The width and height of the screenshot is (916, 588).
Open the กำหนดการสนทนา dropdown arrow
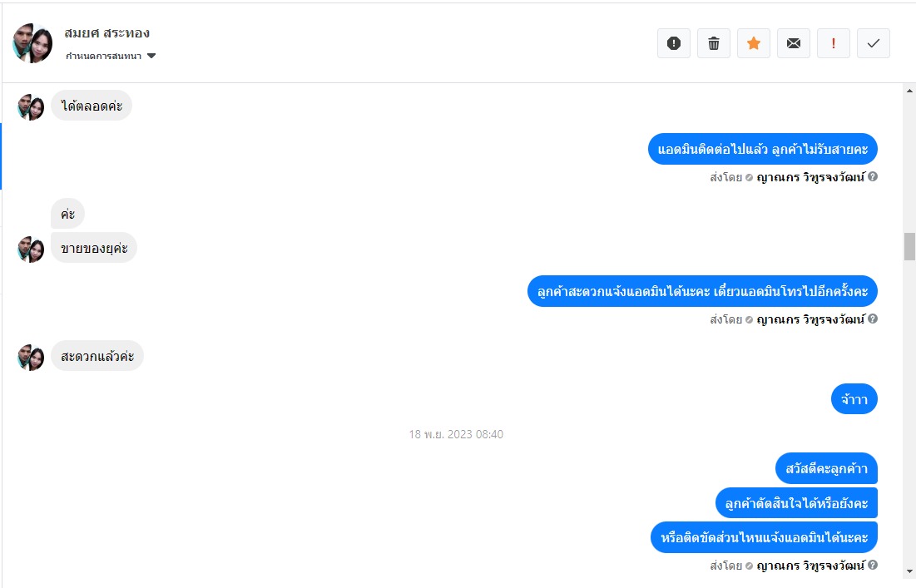tap(151, 56)
